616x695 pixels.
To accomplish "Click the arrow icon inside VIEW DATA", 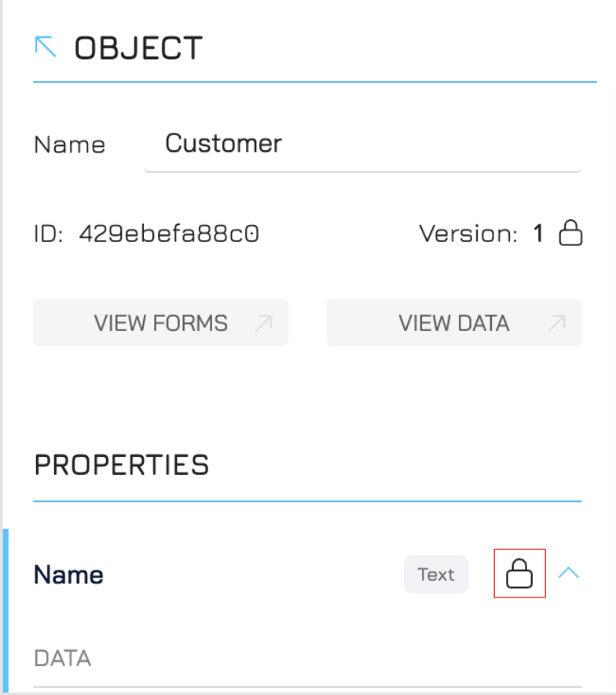I will click(557, 322).
